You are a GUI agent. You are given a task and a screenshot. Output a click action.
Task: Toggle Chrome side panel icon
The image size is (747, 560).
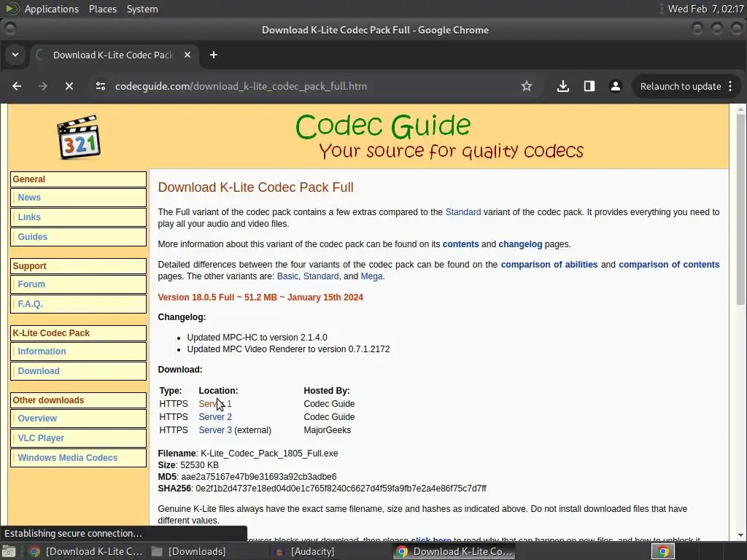coord(589,86)
